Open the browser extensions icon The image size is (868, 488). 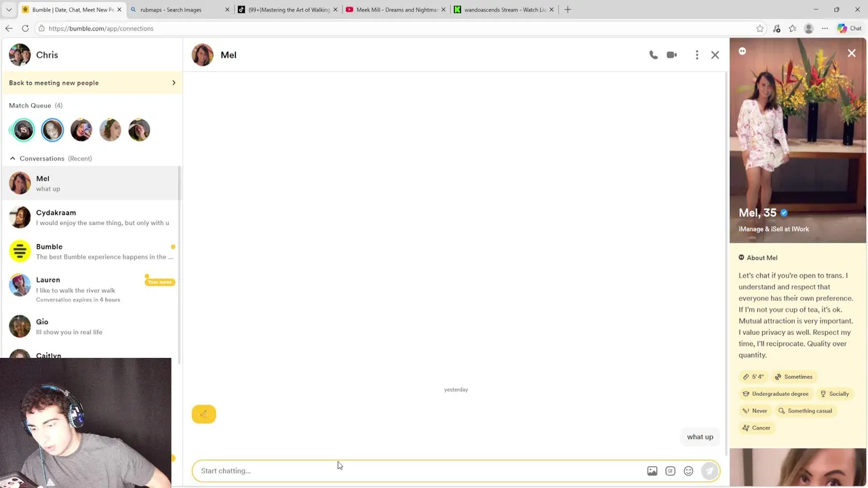click(776, 28)
